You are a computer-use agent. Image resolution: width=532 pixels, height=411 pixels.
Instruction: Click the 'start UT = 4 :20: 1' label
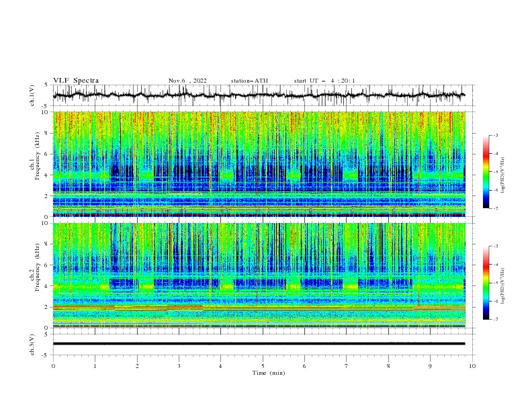[324, 81]
